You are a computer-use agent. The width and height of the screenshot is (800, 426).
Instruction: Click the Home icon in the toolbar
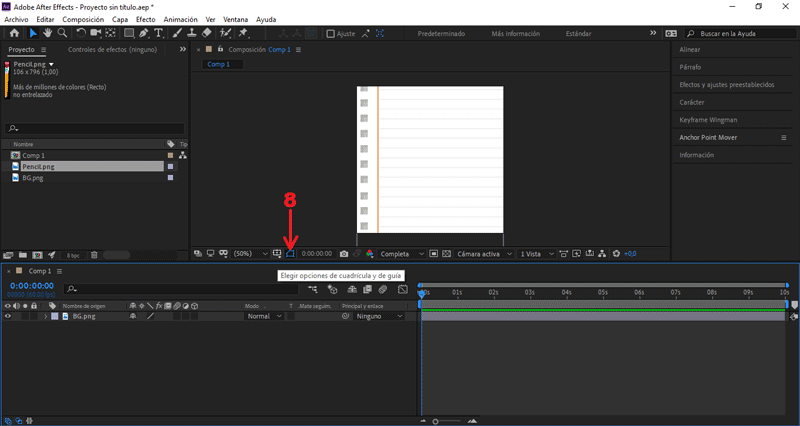pyautogui.click(x=14, y=33)
